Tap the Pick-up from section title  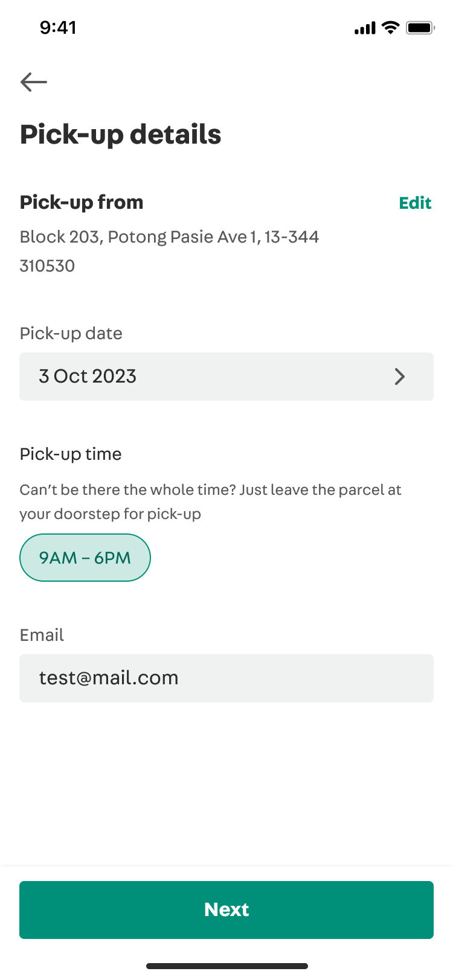(x=82, y=202)
